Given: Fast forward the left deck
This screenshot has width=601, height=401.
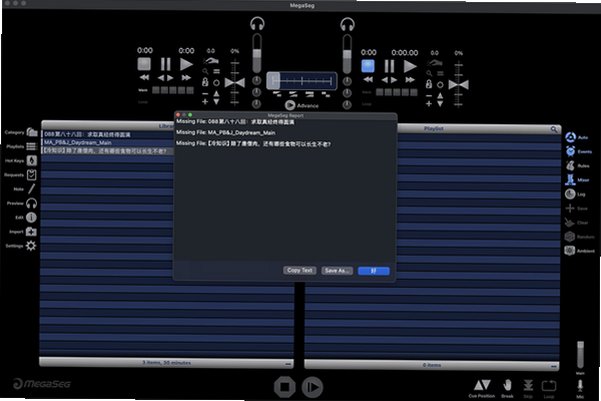Looking at the screenshot, I should pos(186,78).
